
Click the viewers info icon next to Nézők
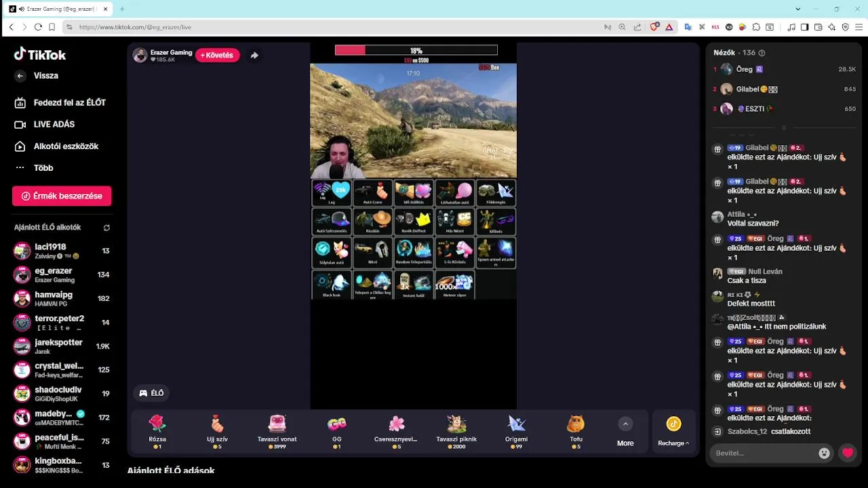762,53
